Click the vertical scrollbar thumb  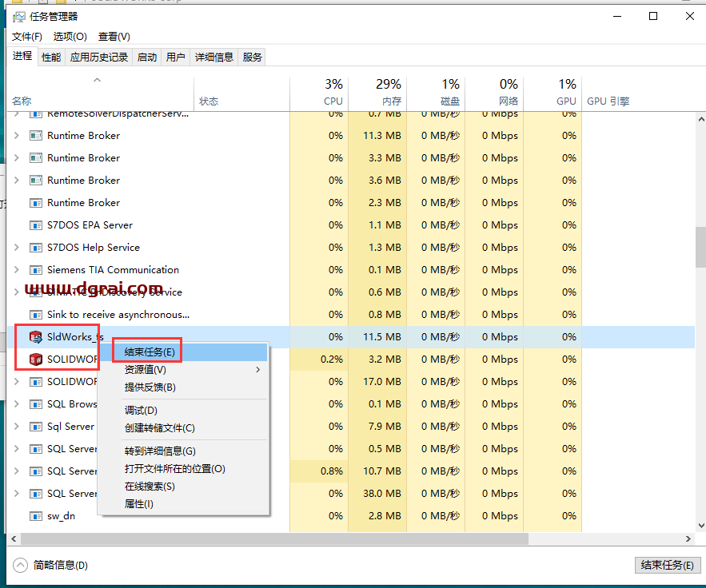point(701,247)
